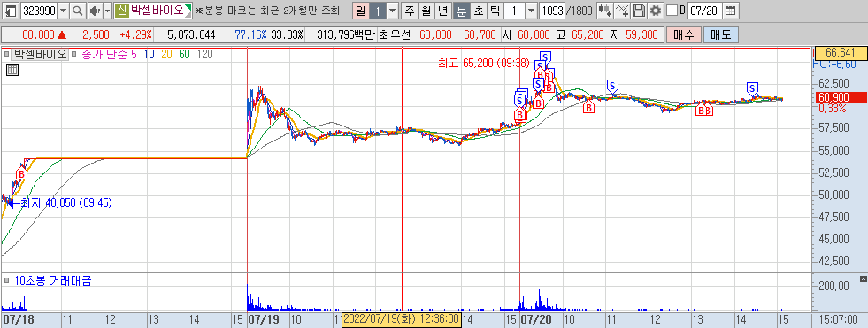Open the stock search magnifier
Image resolution: width=868 pixels, height=328 pixels.
78,10
